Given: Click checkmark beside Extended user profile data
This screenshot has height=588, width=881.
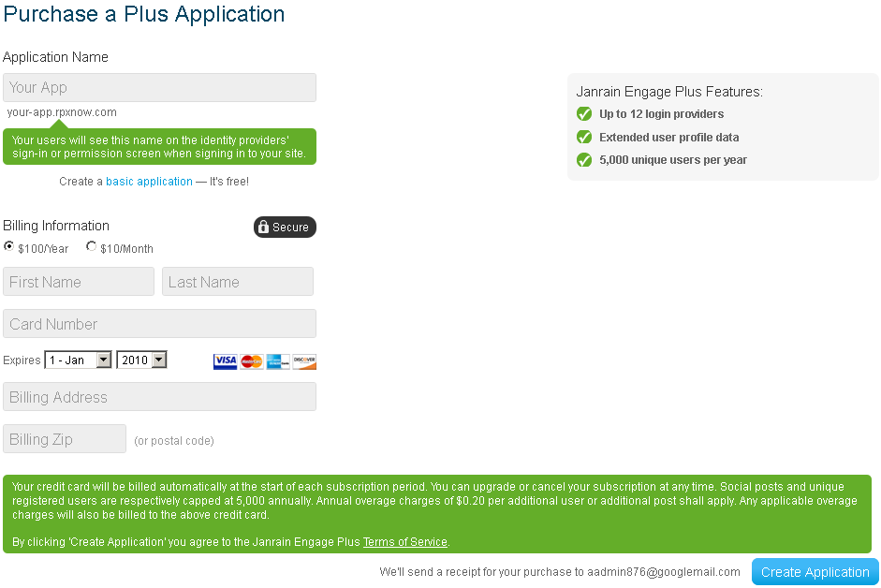Looking at the screenshot, I should click(584, 137).
